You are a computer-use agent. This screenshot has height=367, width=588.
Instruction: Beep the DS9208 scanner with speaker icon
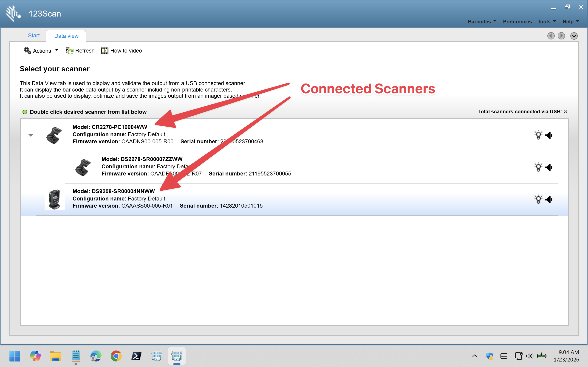pos(549,199)
